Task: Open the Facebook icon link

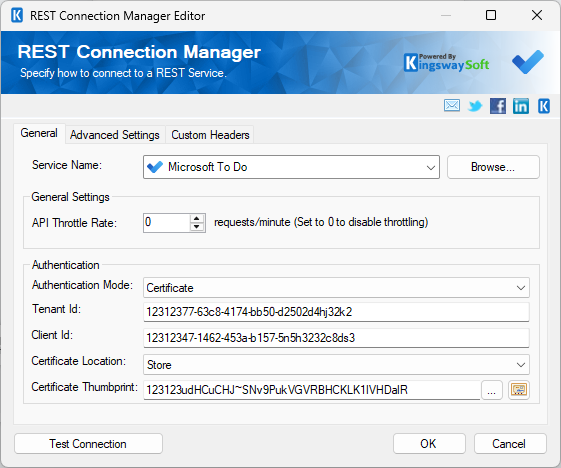Action: [498, 106]
